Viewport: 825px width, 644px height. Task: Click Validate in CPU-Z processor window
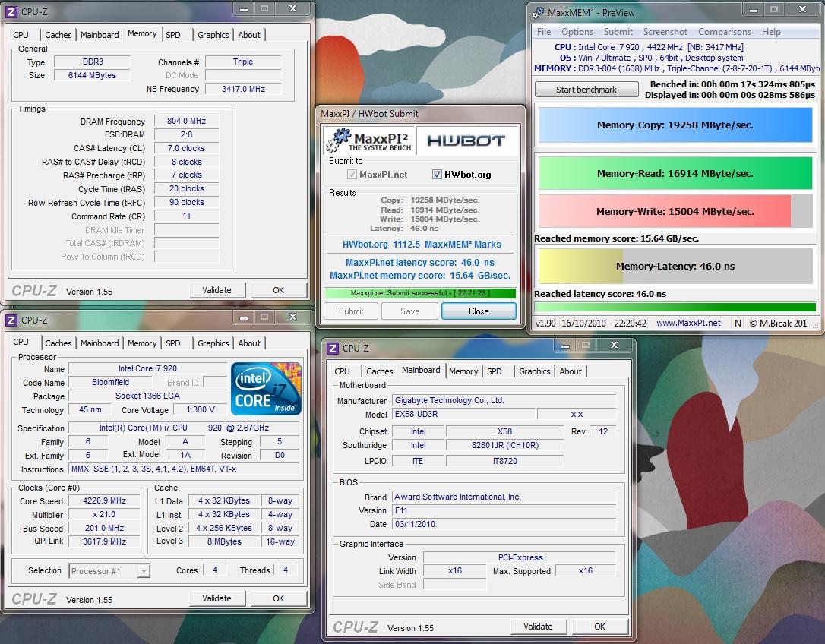point(217,598)
